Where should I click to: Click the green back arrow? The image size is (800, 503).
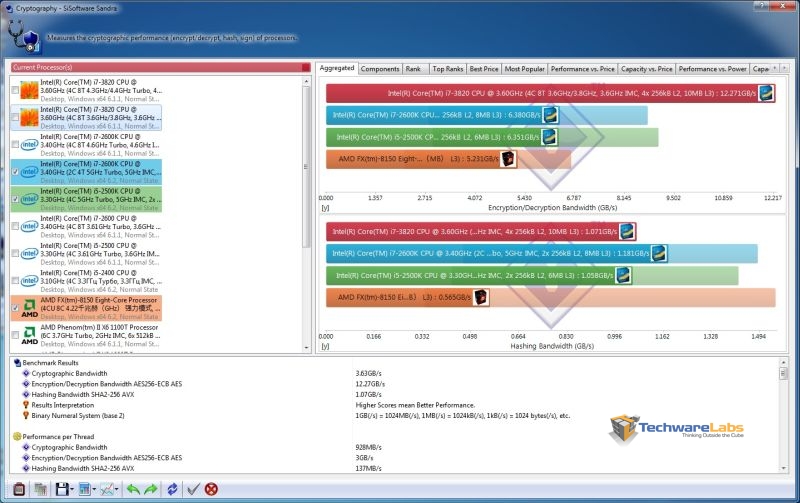click(x=133, y=489)
